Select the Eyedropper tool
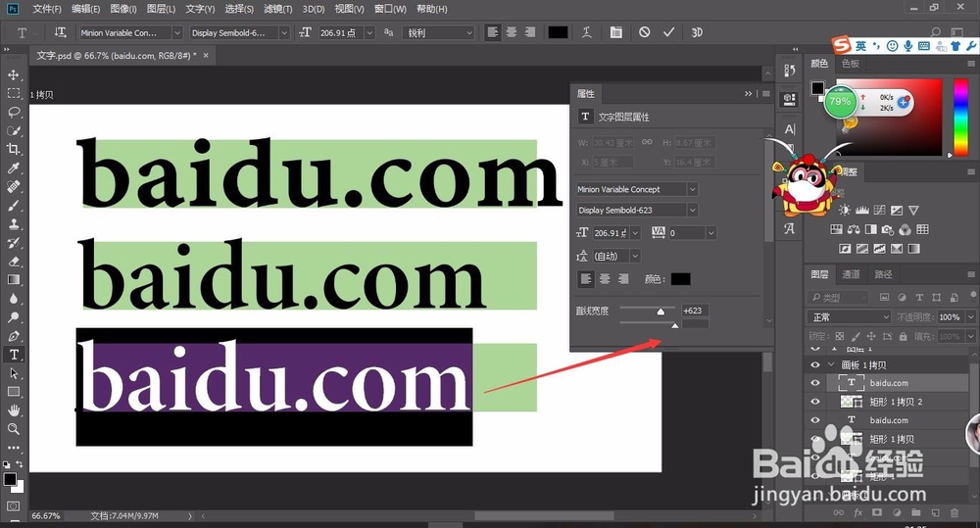980x528 pixels. point(13,168)
